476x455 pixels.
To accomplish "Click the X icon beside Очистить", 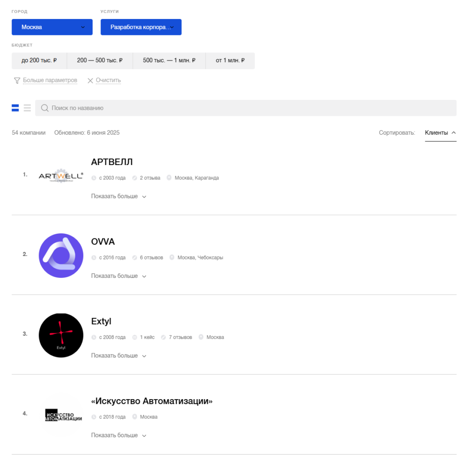I will 90,80.
